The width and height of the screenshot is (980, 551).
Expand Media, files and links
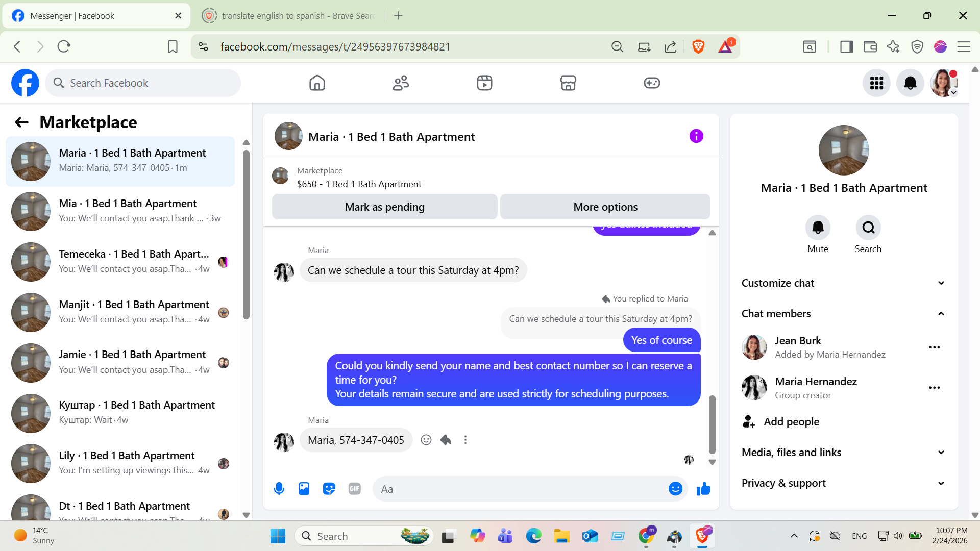pos(843,453)
